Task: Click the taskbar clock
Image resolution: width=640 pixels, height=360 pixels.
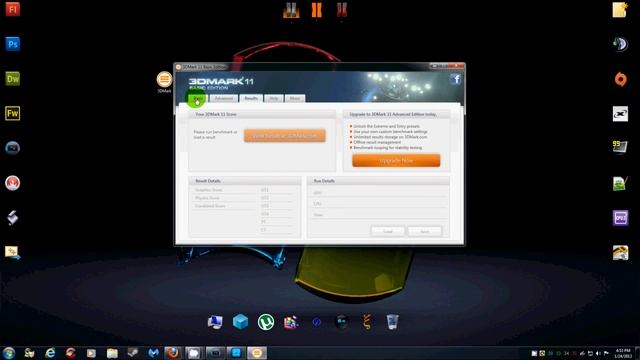Action: [623, 353]
